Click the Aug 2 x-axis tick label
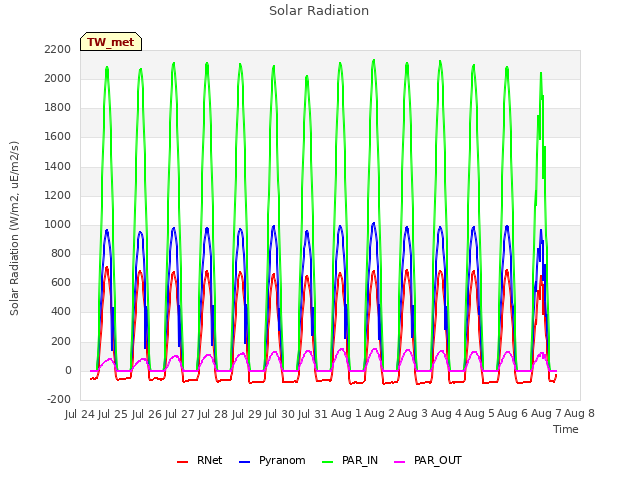Screen dimensions: 640x480 pyautogui.click(x=379, y=413)
